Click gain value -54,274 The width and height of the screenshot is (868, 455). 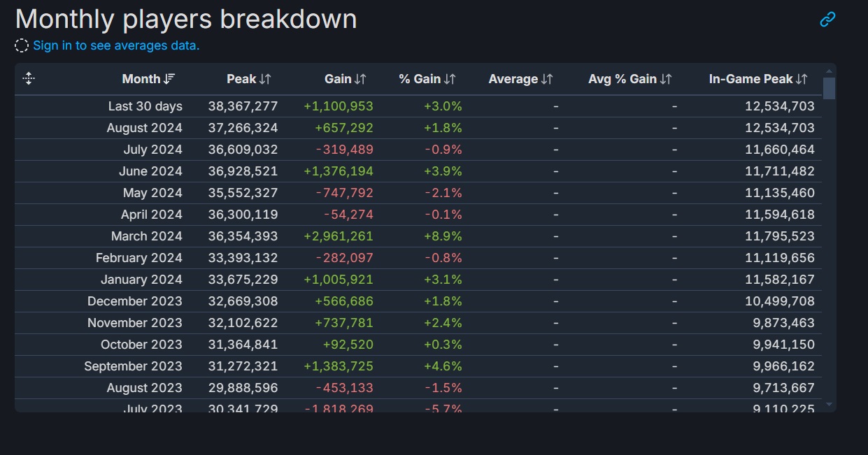[x=348, y=215]
